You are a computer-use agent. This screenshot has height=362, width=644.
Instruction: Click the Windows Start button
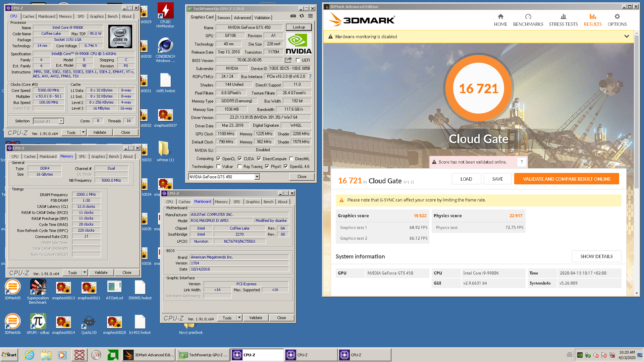[x=9, y=355]
